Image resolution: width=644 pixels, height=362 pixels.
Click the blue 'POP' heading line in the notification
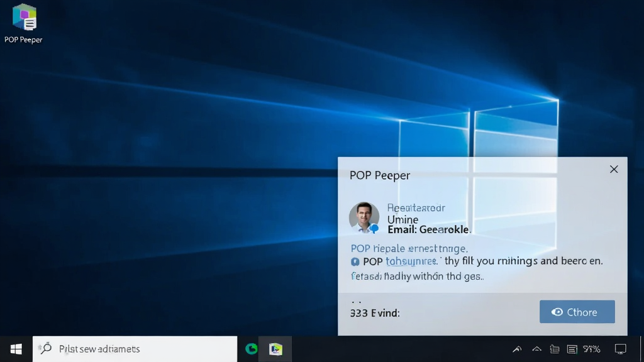tap(409, 248)
